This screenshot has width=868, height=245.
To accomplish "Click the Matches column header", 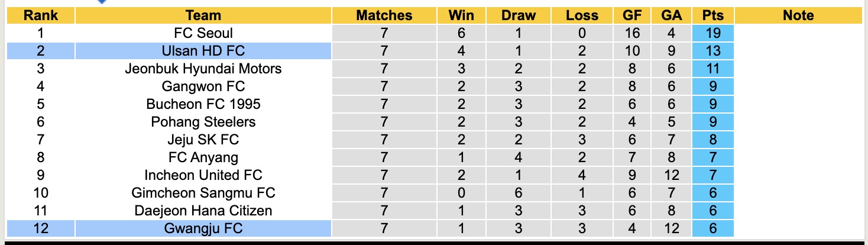I will pos(384,16).
